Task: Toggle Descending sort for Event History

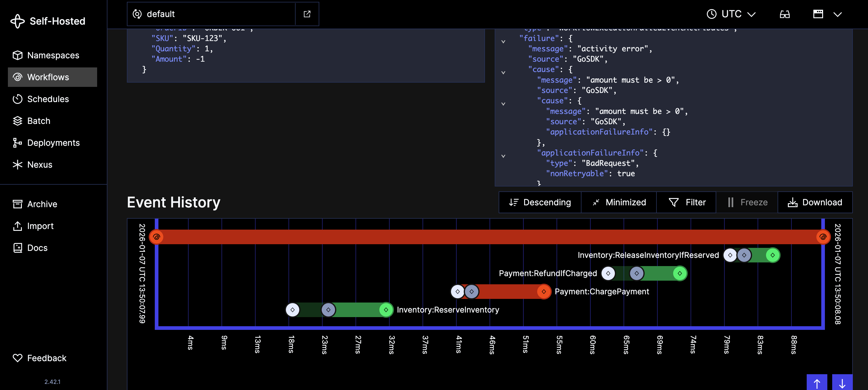Action: (x=540, y=202)
